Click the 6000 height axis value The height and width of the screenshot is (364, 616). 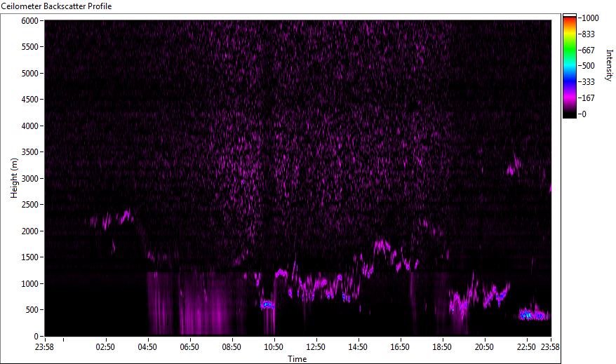tap(30, 21)
